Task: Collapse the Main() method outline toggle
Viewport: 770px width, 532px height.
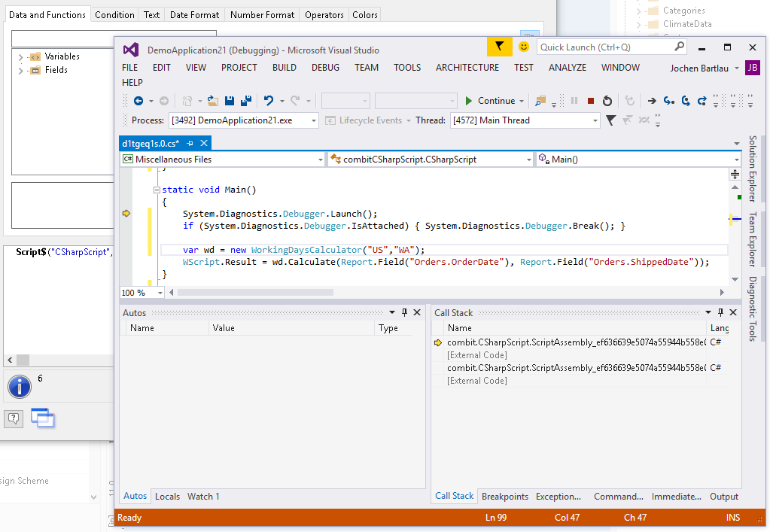Action: click(157, 190)
